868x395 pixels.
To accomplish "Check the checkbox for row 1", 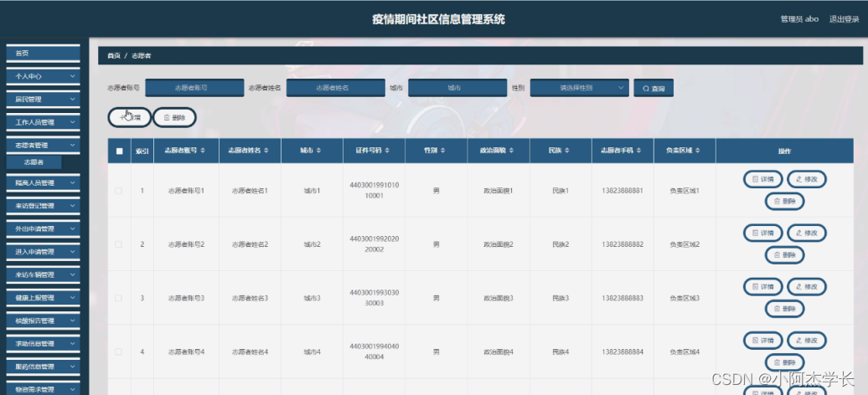I will (118, 191).
